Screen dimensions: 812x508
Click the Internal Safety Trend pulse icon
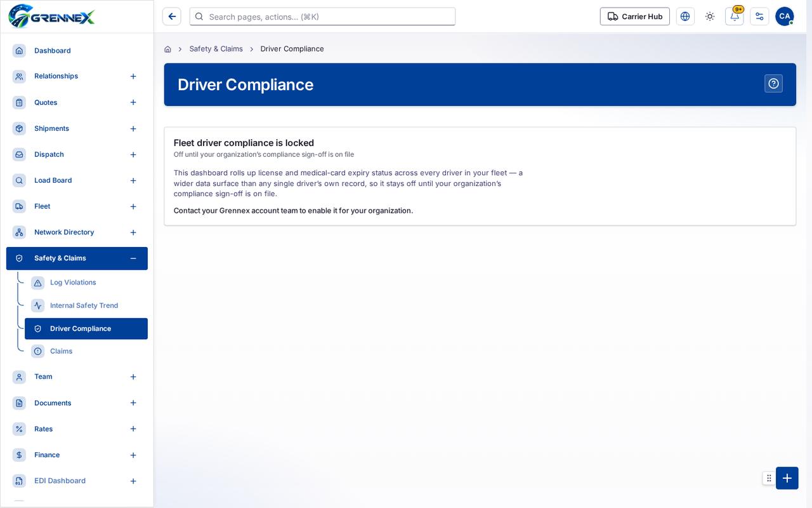click(x=38, y=305)
